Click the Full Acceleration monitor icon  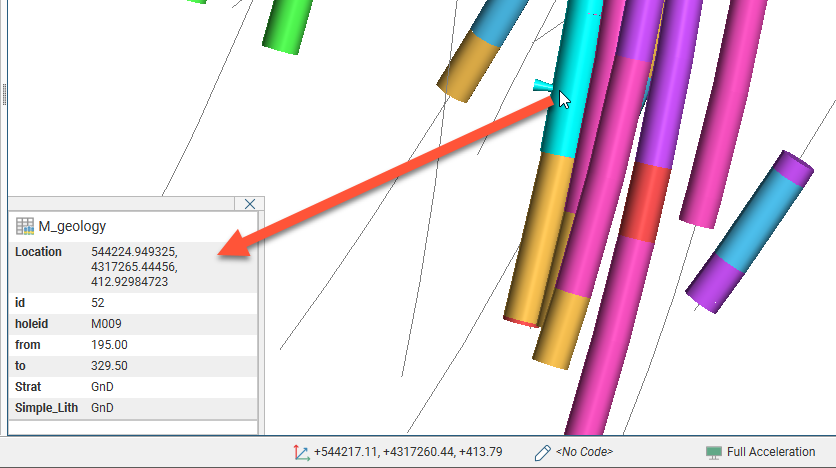click(x=713, y=453)
